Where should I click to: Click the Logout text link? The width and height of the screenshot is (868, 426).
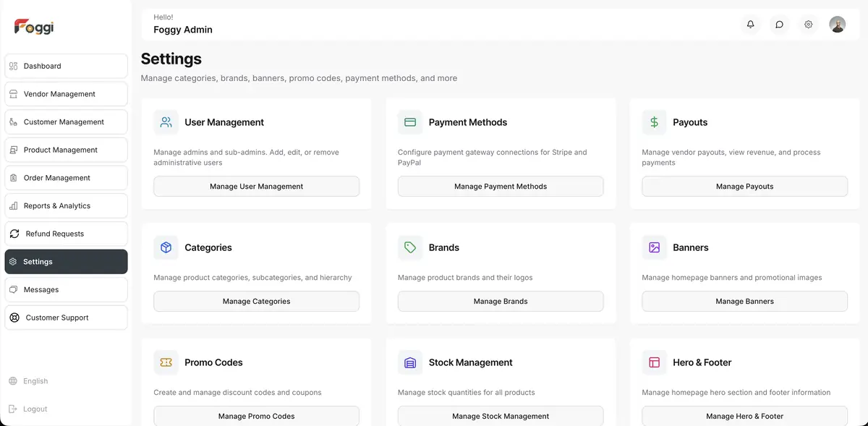tap(35, 409)
